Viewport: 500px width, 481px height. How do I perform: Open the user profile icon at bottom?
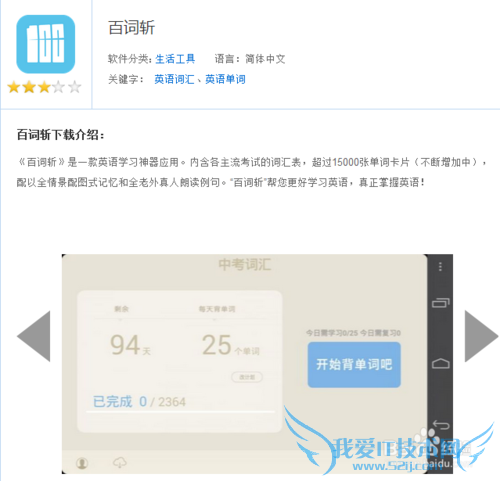click(x=82, y=463)
